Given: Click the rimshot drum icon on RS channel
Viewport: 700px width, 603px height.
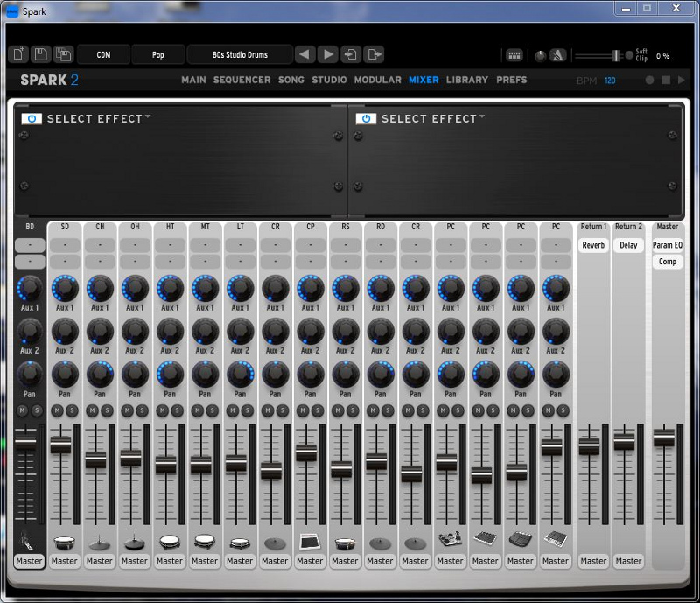Looking at the screenshot, I should point(345,543).
